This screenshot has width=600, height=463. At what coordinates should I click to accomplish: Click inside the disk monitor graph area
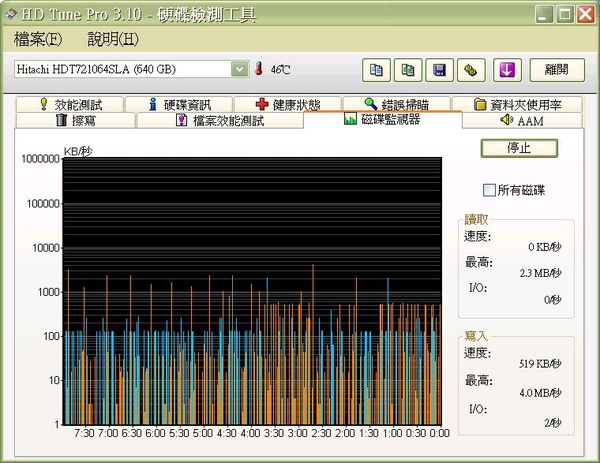point(250,290)
